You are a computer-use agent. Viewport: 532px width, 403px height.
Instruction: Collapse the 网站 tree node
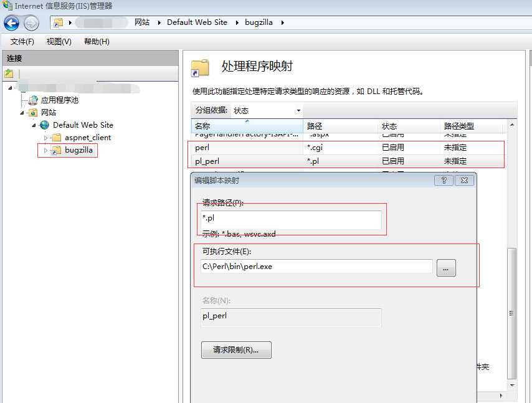point(22,113)
